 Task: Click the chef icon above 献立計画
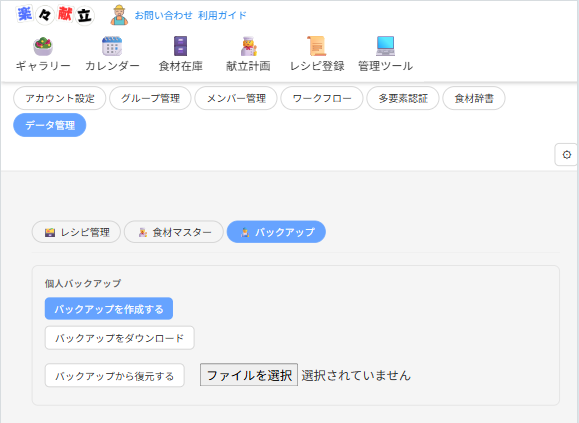[249, 46]
